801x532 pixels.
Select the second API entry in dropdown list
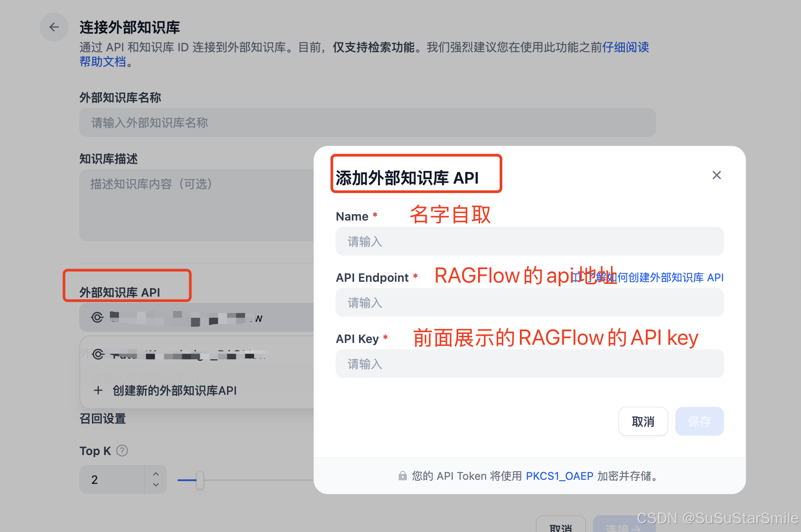(x=197, y=354)
